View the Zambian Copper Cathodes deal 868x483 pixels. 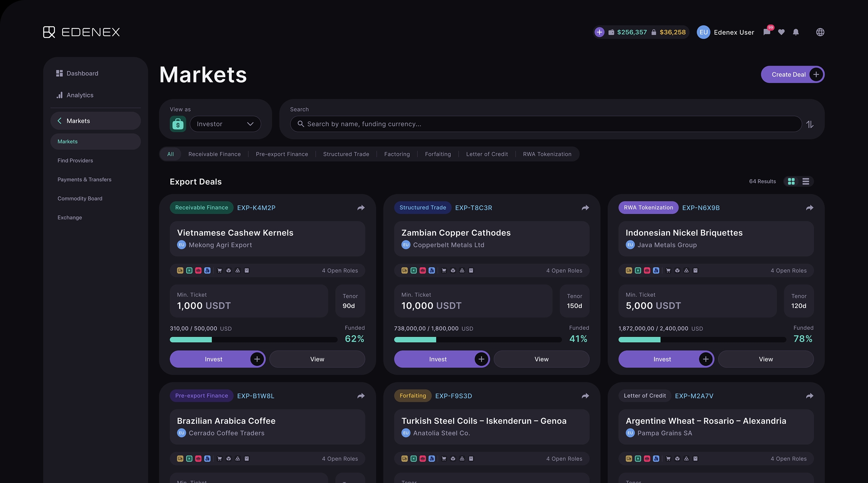(542, 359)
